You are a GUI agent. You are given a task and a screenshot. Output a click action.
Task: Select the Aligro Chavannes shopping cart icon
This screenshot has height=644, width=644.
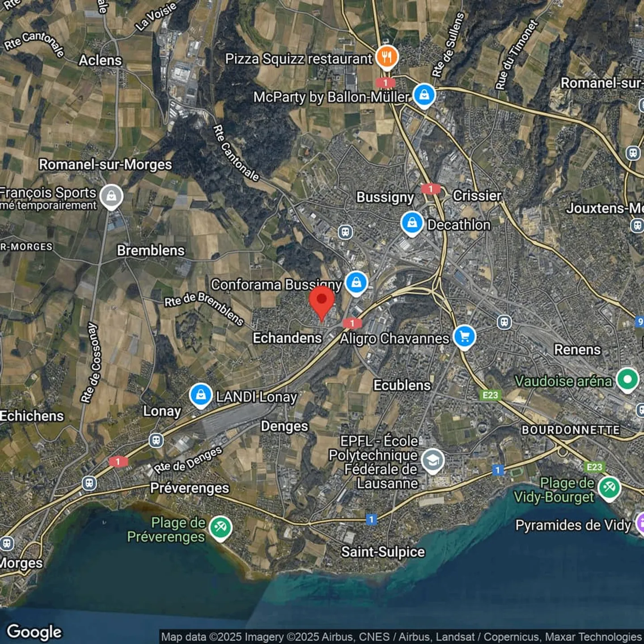point(464,336)
